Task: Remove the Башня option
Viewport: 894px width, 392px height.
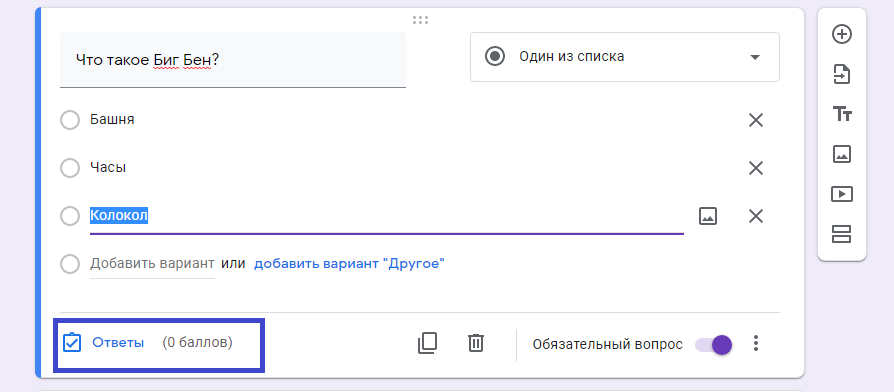Action: [755, 120]
